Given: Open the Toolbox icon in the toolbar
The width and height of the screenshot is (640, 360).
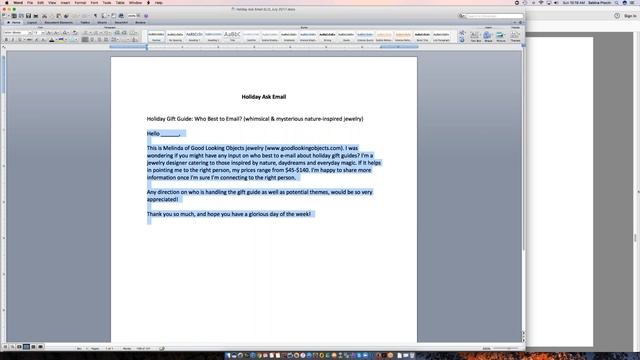Looking at the screenshot, I should tap(113, 16).
